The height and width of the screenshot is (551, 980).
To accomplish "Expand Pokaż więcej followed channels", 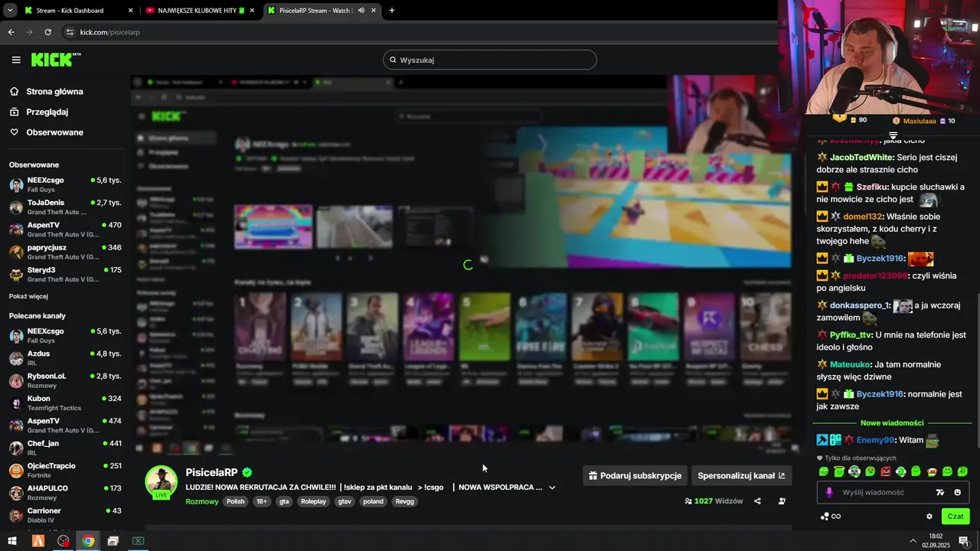I will click(x=28, y=296).
